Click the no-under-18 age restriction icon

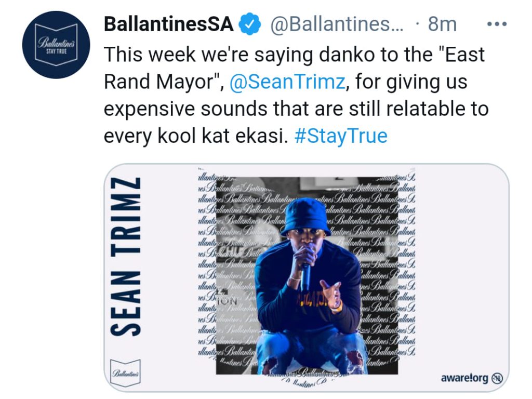click(498, 378)
